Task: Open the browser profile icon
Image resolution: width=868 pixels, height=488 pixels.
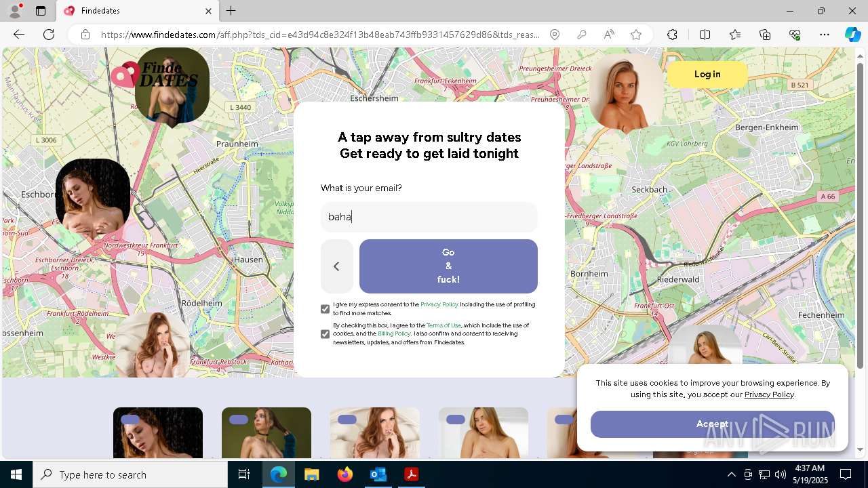Action: (x=14, y=11)
